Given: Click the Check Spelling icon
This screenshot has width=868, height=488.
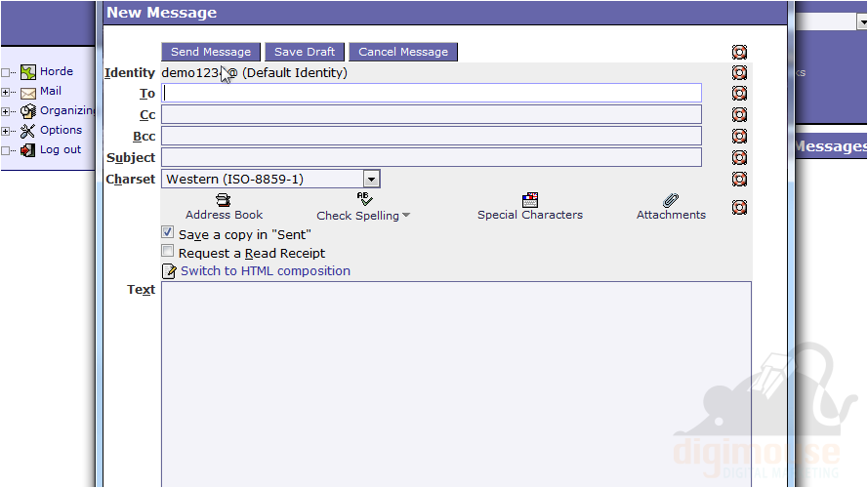Looking at the screenshot, I should point(364,199).
